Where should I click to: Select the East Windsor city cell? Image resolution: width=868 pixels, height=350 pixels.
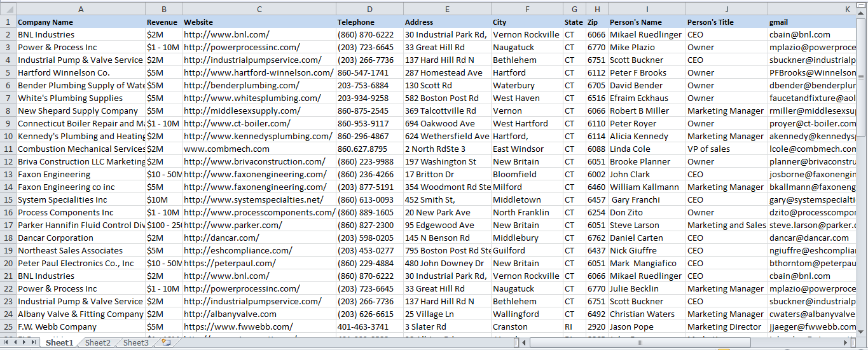(x=527, y=149)
